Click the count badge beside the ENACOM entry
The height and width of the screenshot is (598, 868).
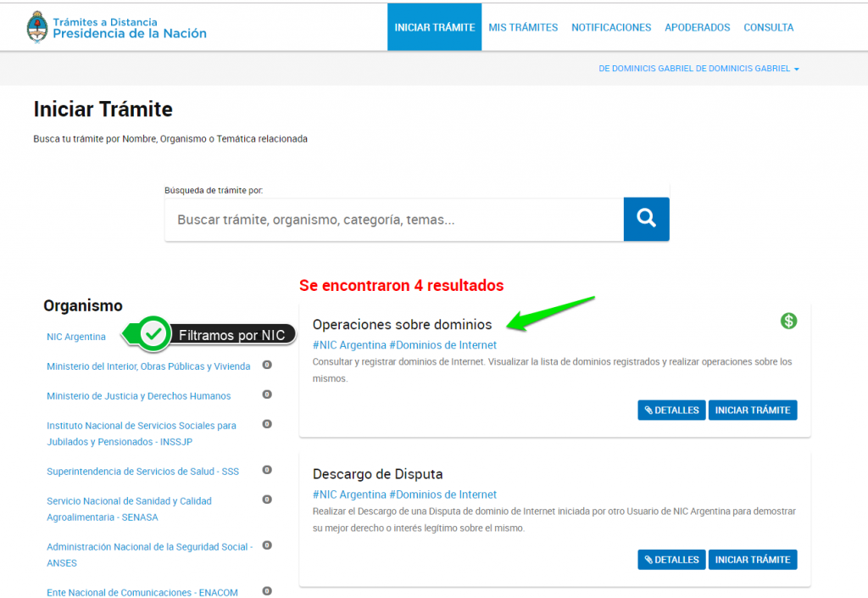[x=267, y=591]
